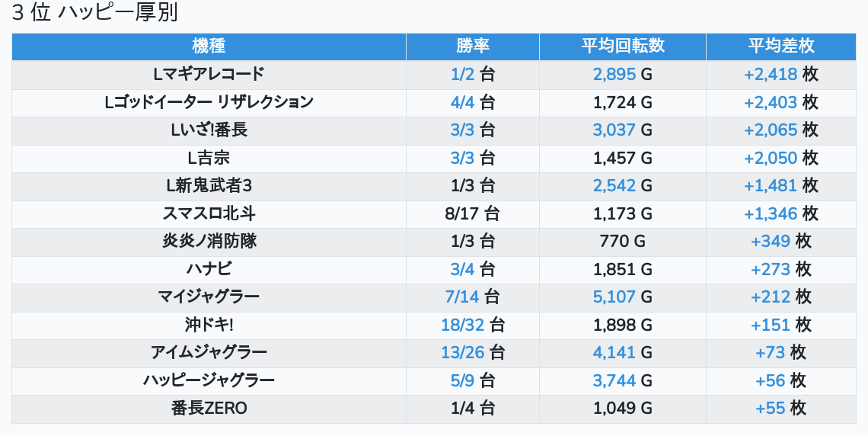Click the 18/32 win rate value
Image resolution: width=868 pixels, height=436 pixels.
462,325
